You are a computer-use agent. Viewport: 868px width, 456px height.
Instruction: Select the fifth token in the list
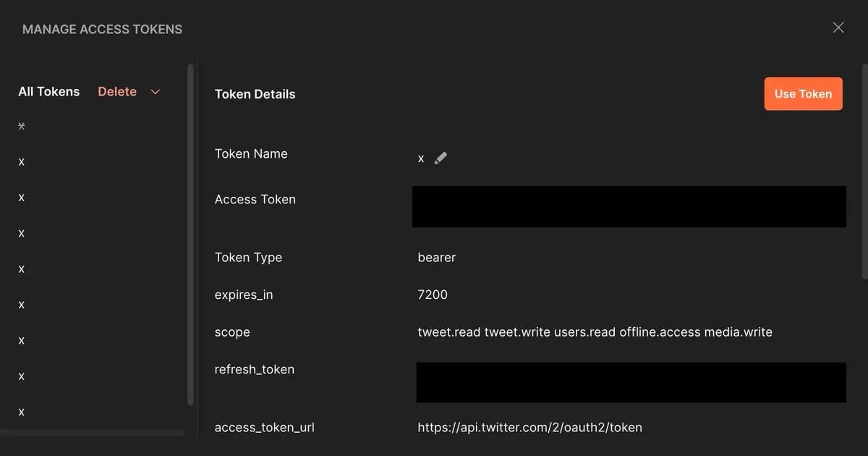(22, 269)
